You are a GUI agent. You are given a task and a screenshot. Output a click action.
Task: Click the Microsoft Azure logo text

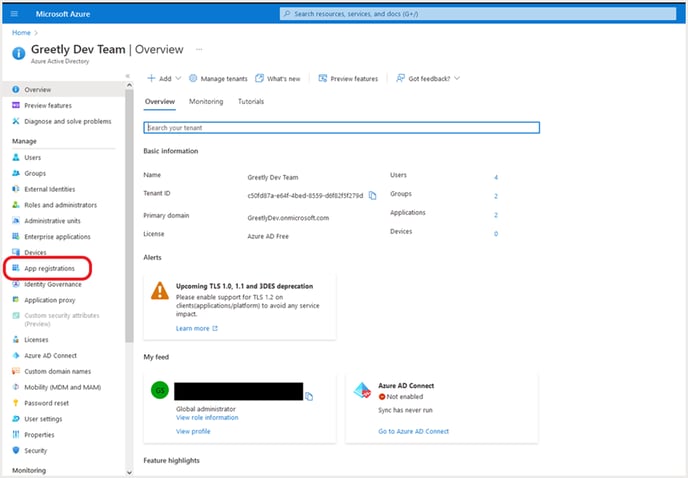click(63, 14)
